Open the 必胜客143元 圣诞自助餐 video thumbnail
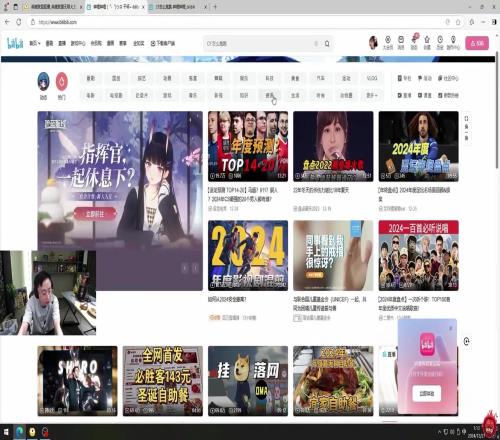Screen dimensions: 500x440 pos(163,381)
